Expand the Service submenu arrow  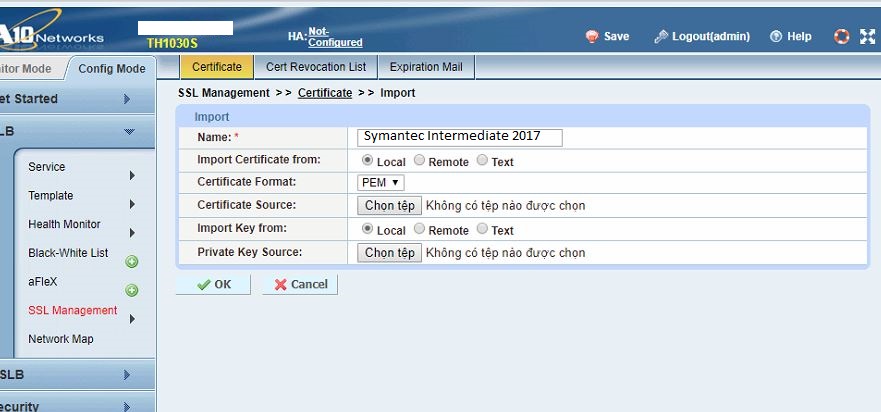132,176
